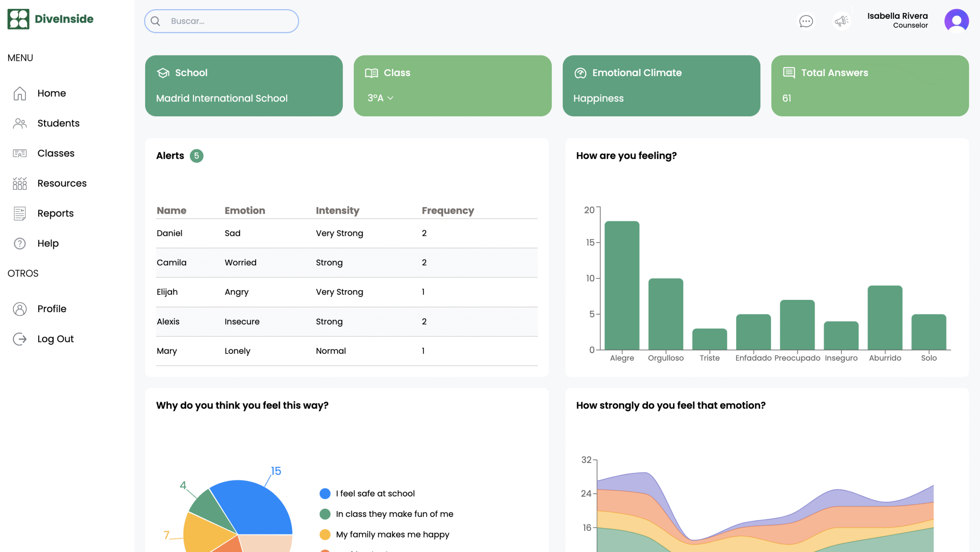Click the DiveInside logo icon
The width and height of the screenshot is (980, 552).
[18, 19]
